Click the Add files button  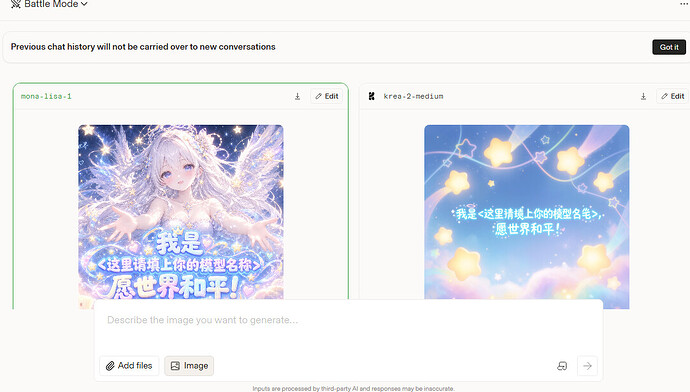tap(129, 366)
